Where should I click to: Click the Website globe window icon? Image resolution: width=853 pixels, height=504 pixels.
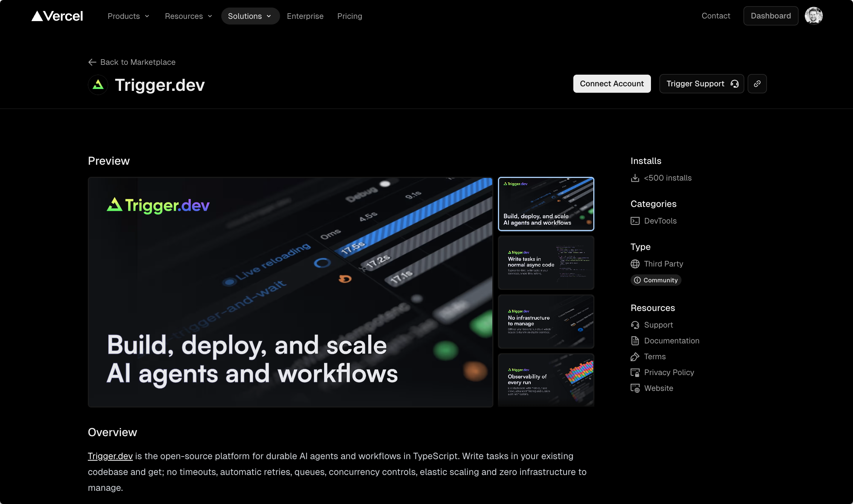(635, 388)
